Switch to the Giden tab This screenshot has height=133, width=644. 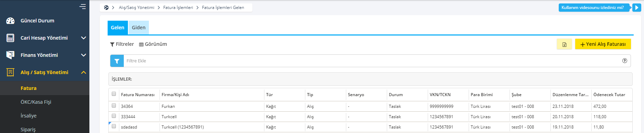click(x=139, y=28)
